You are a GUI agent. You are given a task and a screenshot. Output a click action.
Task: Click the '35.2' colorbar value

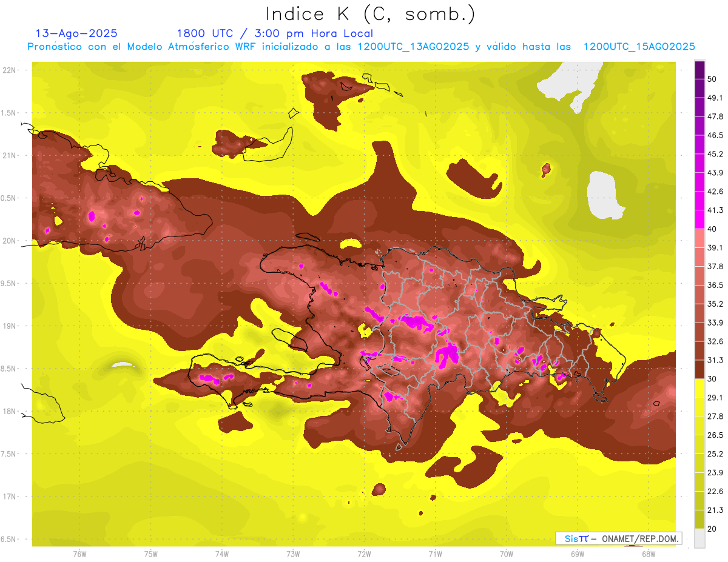(x=715, y=304)
